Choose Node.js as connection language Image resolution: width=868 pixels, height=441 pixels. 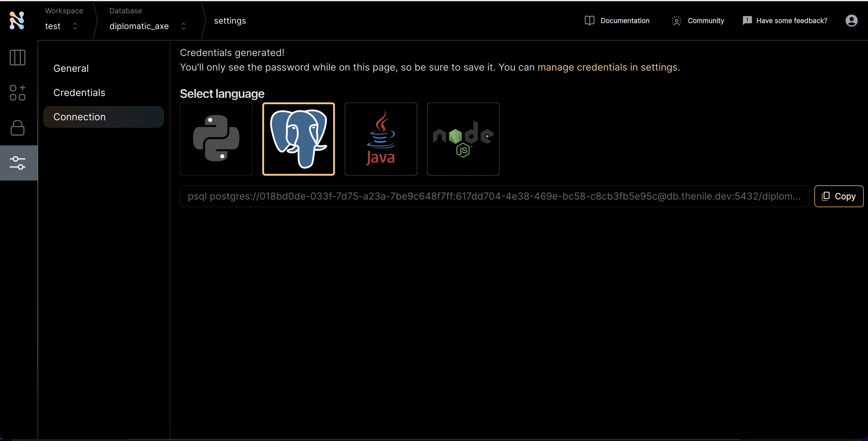[x=463, y=139]
